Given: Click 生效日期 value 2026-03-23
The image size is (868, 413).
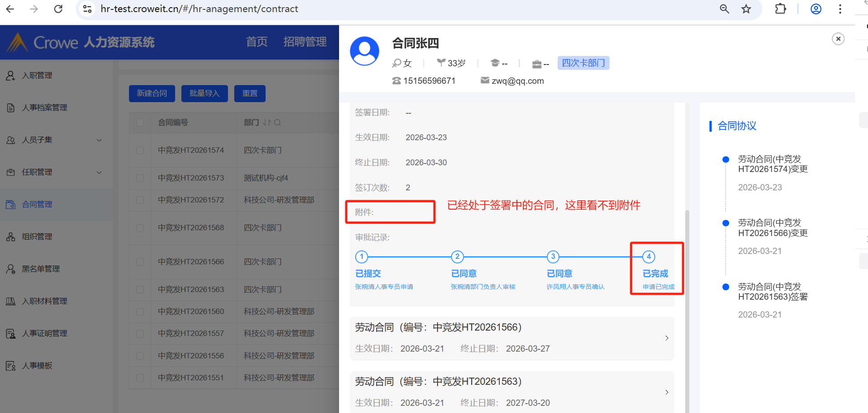Looking at the screenshot, I should tap(426, 138).
